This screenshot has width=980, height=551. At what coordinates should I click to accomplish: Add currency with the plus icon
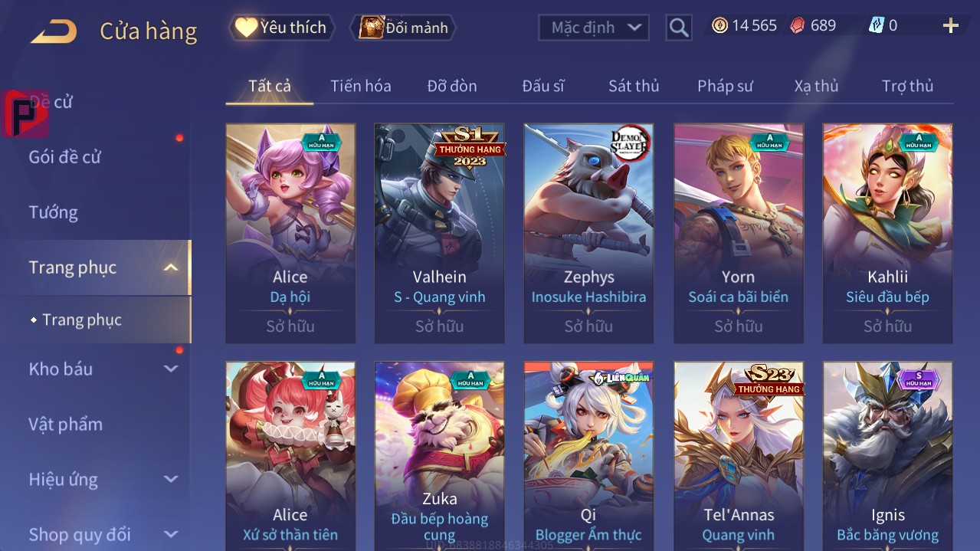tap(951, 26)
